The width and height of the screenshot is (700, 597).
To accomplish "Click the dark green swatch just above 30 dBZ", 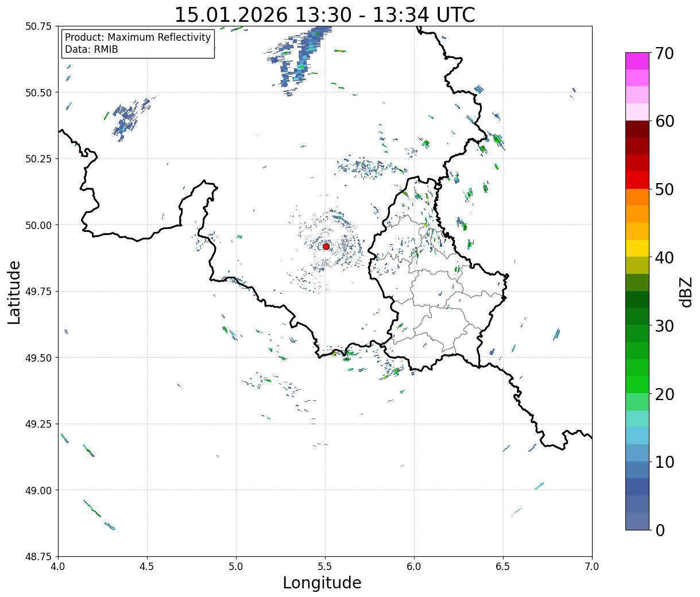I will tap(637, 316).
